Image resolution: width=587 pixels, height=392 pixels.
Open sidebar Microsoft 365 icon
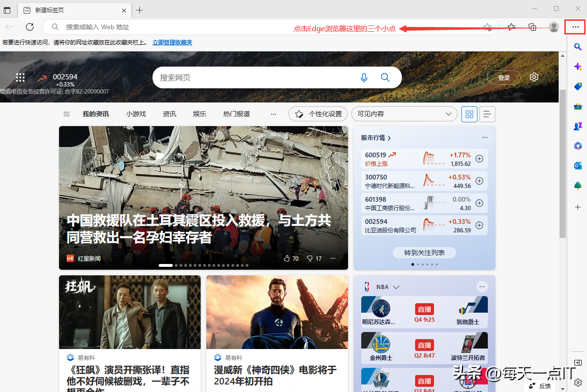pos(578,145)
